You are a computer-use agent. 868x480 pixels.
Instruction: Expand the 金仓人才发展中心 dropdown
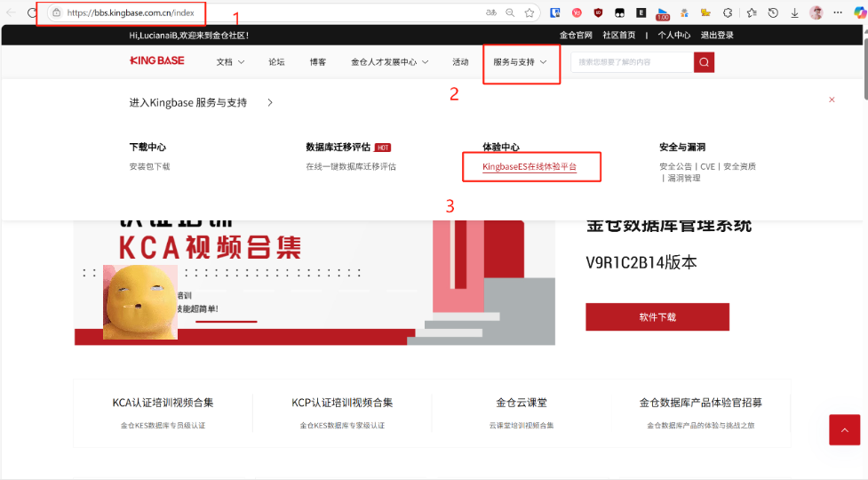point(390,62)
